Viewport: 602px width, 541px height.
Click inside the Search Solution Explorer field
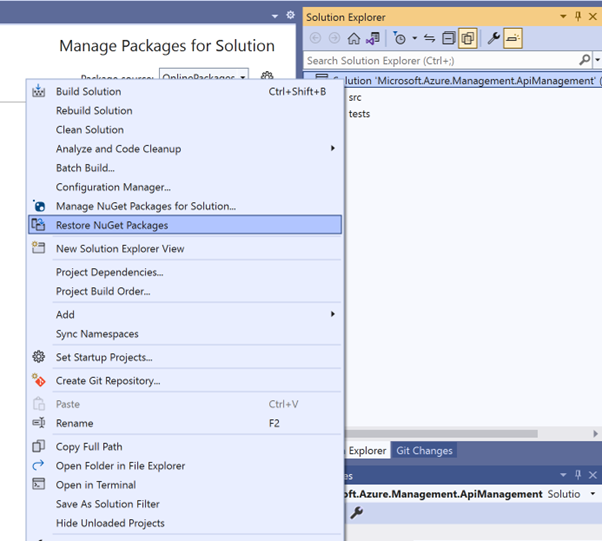(x=441, y=61)
